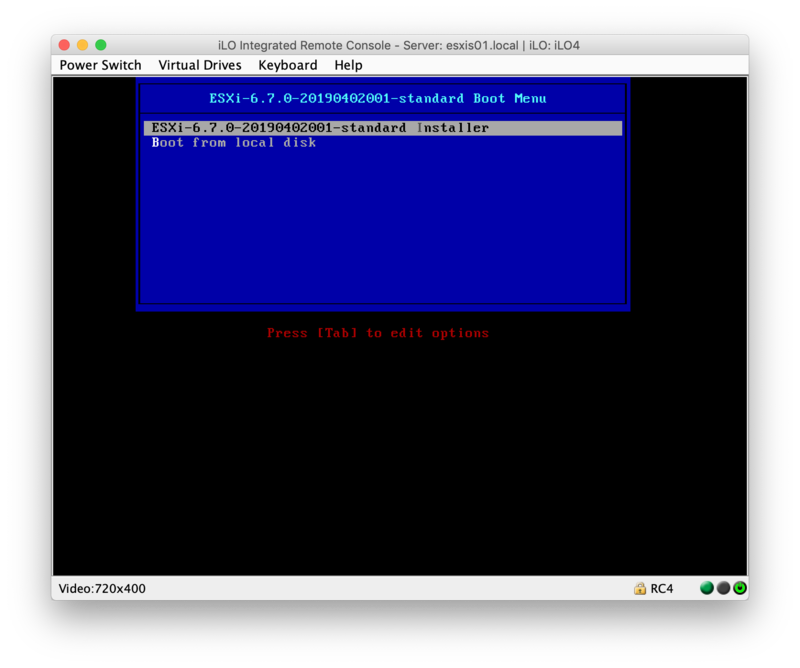Click the gray middle status indicator
This screenshot has height=668, width=800.
pyautogui.click(x=723, y=588)
